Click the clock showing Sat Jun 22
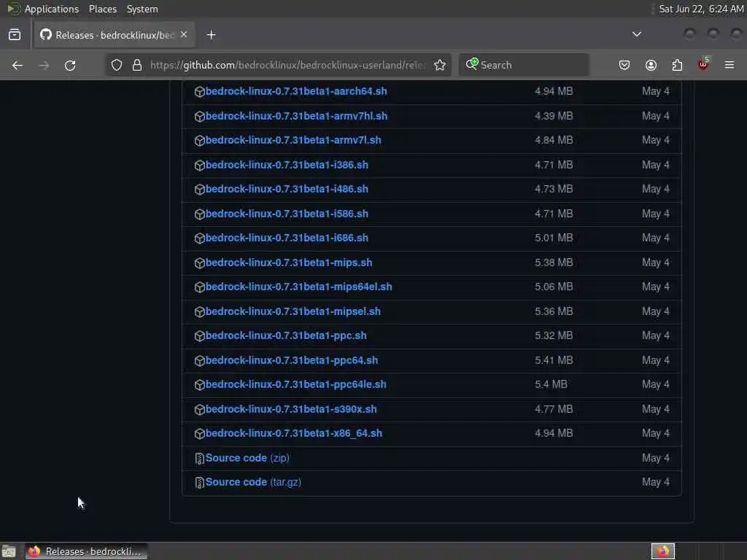The height and width of the screenshot is (560, 747). coord(701,9)
